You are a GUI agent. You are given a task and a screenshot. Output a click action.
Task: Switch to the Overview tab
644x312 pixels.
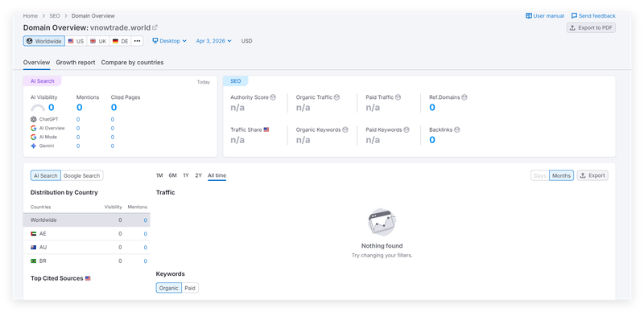tap(36, 63)
